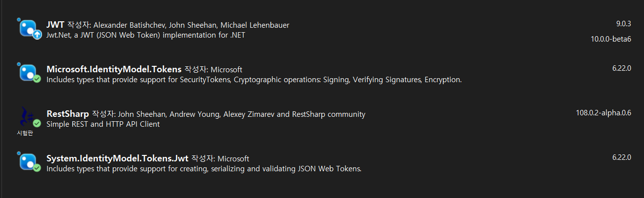Image resolution: width=644 pixels, height=198 pixels.
Task: Click the JWT installed version 9.0.3
Action: click(x=623, y=23)
